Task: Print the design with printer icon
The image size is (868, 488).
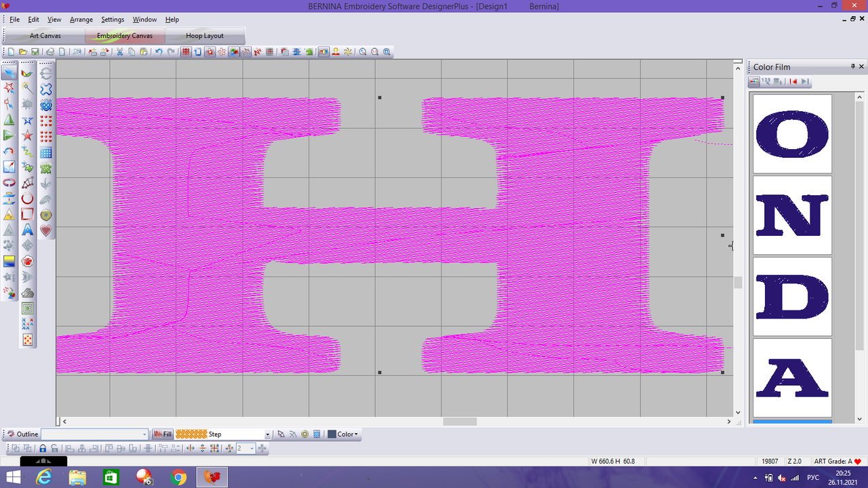Action: tap(50, 52)
